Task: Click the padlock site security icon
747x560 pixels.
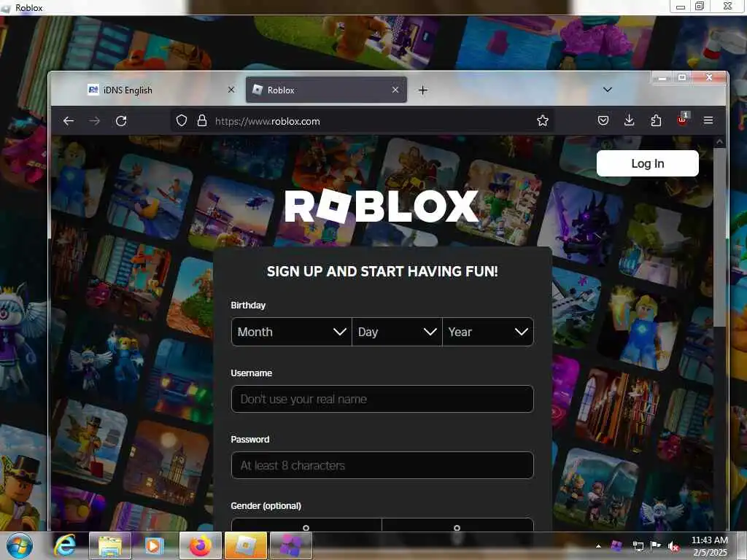Action: coord(202,121)
